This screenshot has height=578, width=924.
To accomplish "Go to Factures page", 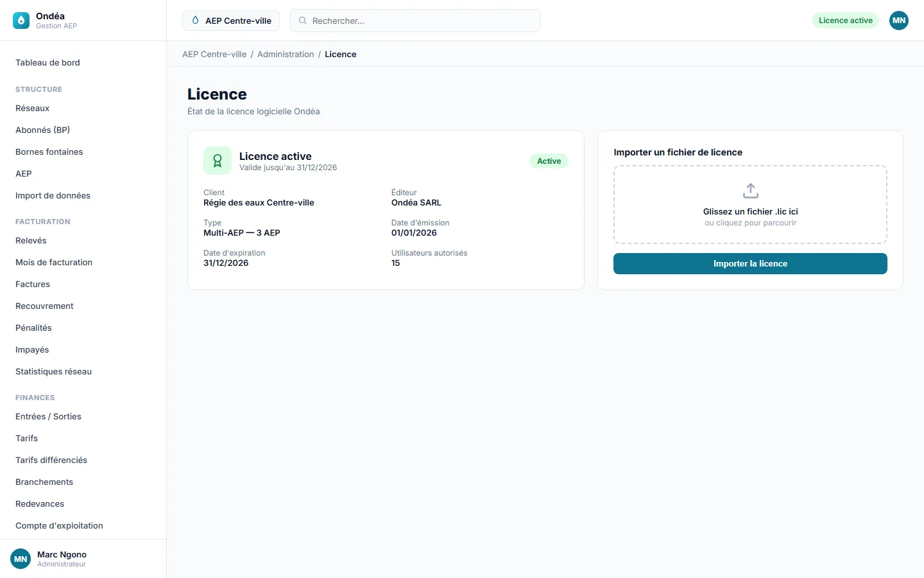I will click(x=83, y=284).
